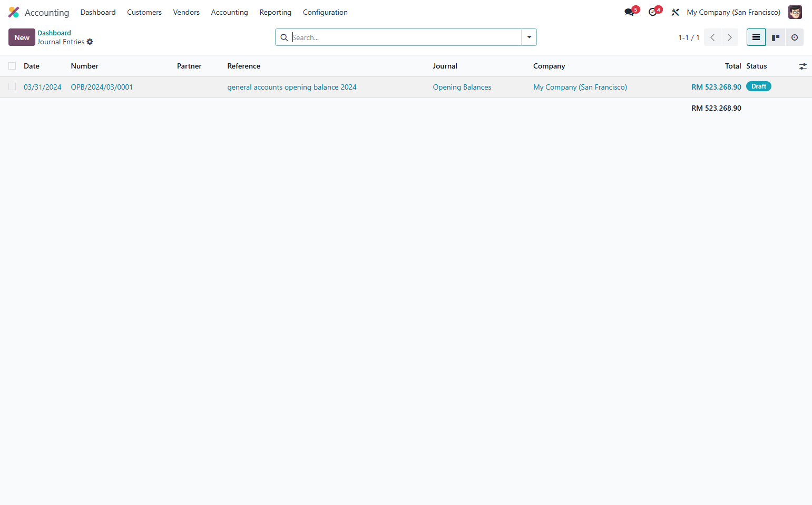The height and width of the screenshot is (505, 812).
Task: Open the user avatar menu
Action: (x=795, y=12)
